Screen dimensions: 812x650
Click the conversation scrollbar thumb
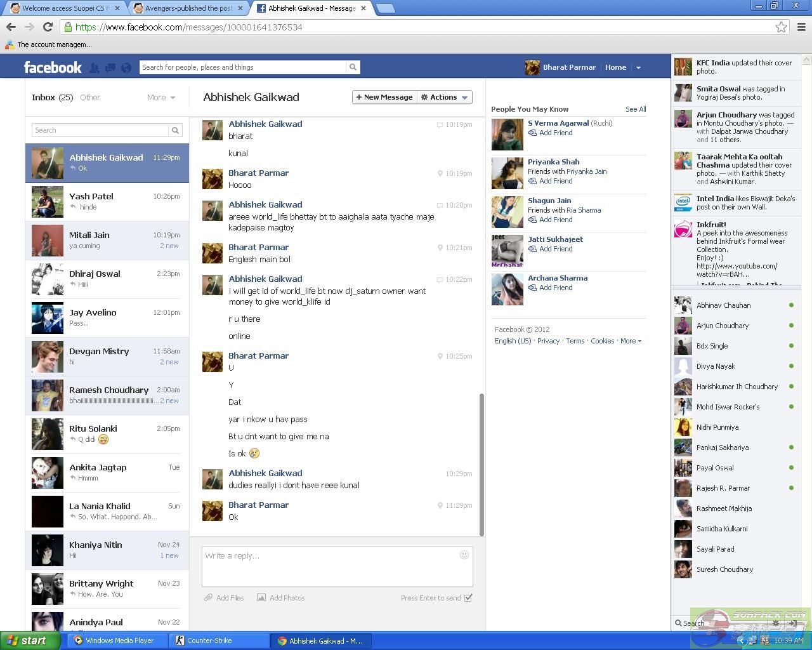point(481,463)
